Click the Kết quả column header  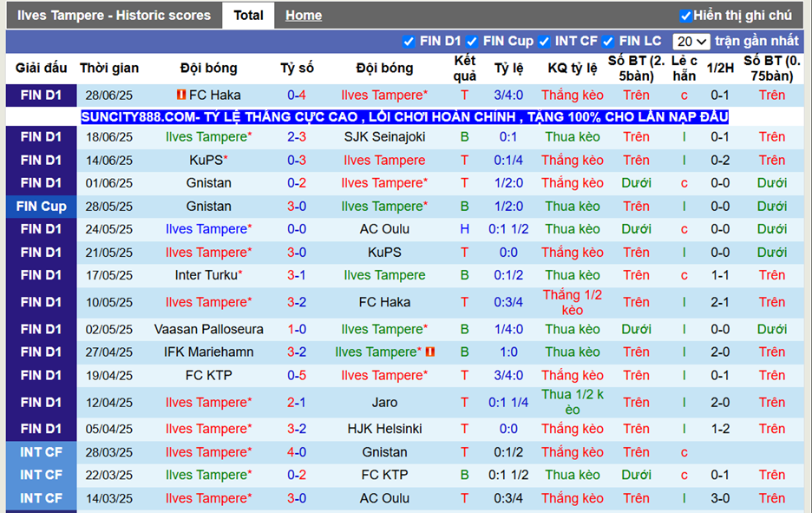pos(464,69)
